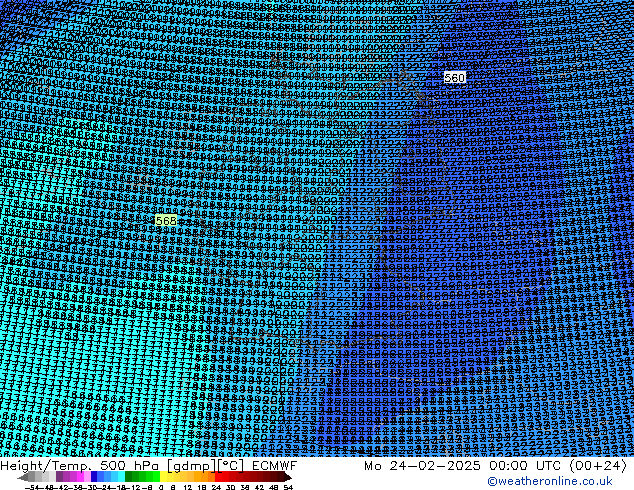This screenshot has height=490, width=634.
Task: Click the bright red legend swatch near 24
Action: (218, 476)
